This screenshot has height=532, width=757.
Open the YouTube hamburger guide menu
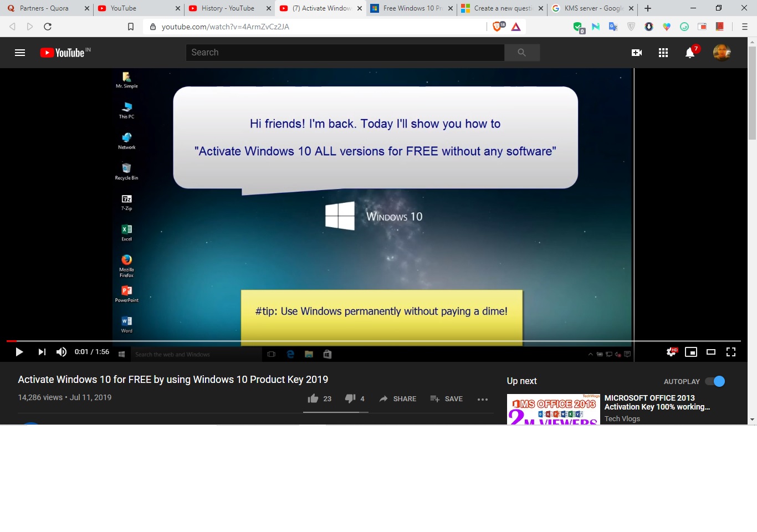coord(20,53)
